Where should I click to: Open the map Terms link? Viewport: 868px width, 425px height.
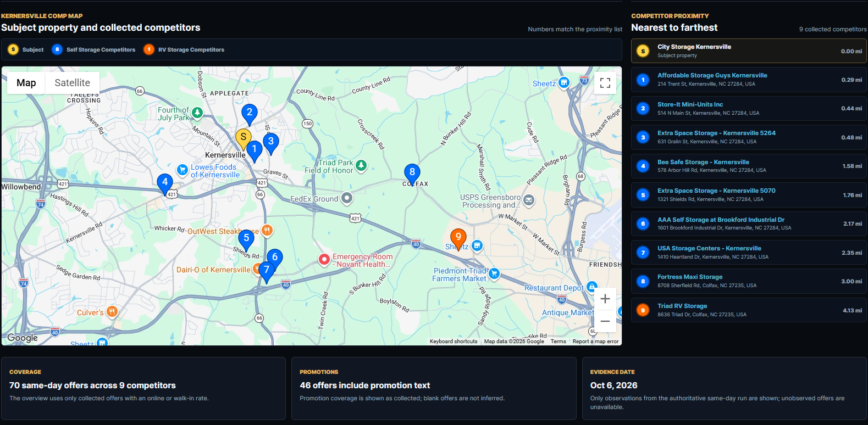click(559, 342)
